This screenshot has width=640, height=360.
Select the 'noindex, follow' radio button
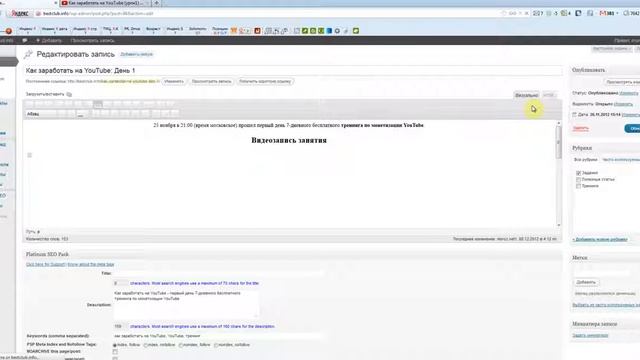pyautogui.click(x=181, y=345)
